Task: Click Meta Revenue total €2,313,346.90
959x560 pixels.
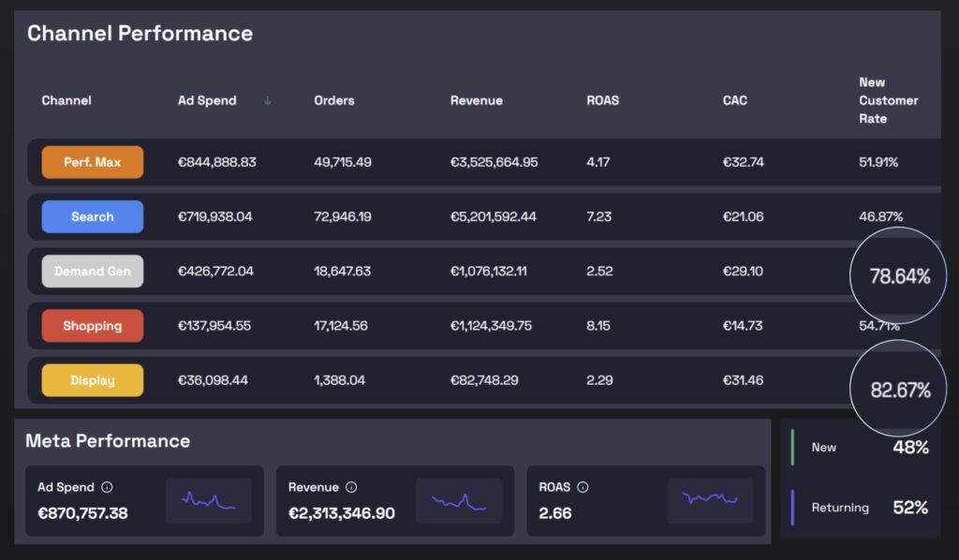Action: 341,513
